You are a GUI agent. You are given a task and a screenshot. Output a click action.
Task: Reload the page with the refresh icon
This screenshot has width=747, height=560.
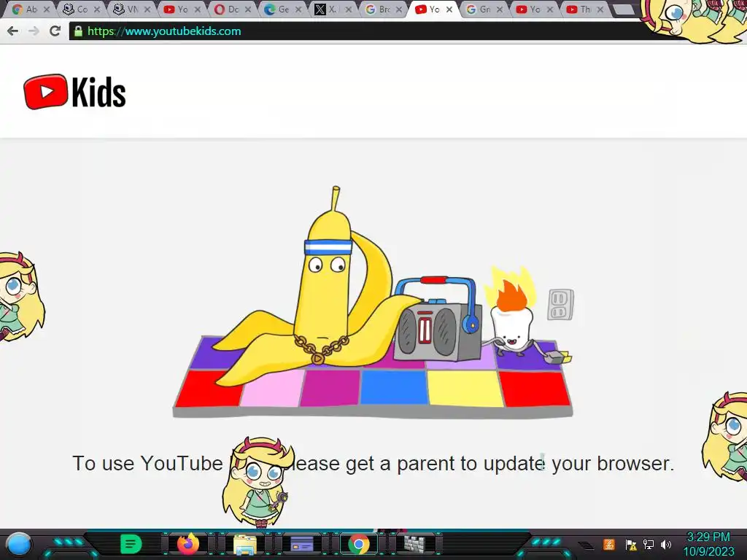pyautogui.click(x=55, y=31)
